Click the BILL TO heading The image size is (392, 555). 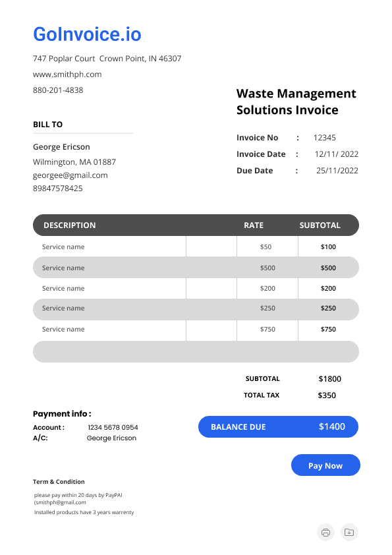point(47,125)
